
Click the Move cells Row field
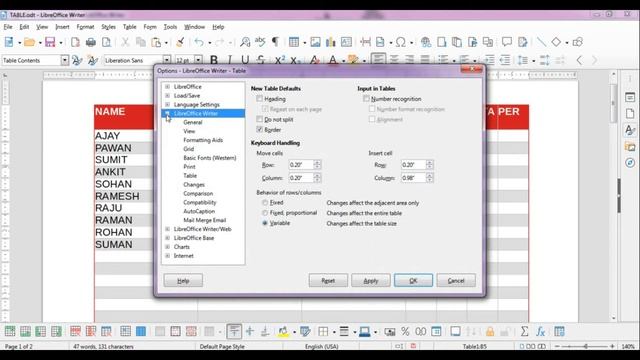[300, 165]
